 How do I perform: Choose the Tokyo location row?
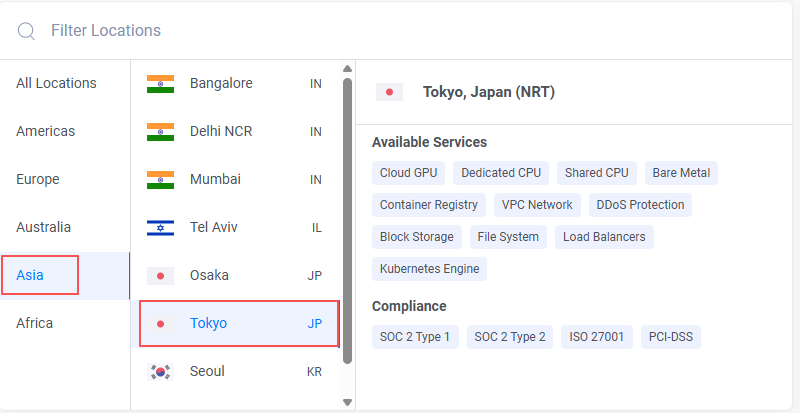(239, 323)
